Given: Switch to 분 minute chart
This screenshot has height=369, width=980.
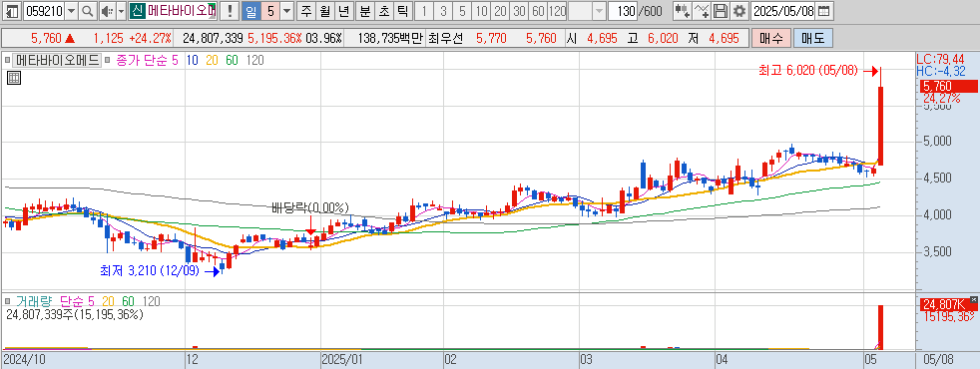Looking at the screenshot, I should click(x=364, y=11).
